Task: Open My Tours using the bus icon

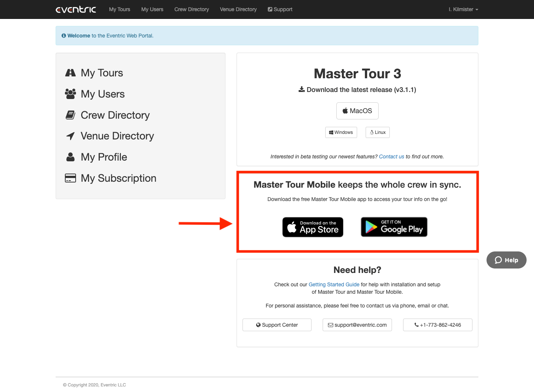Action: tap(70, 73)
